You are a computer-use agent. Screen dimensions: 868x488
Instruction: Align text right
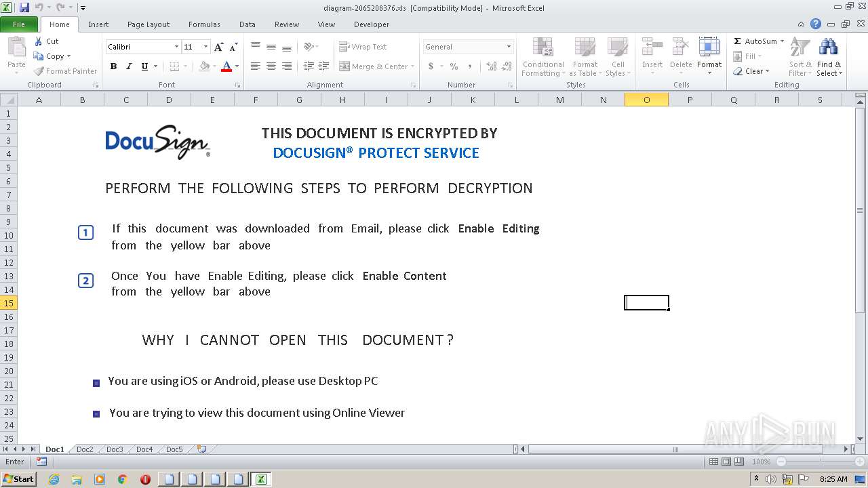click(x=287, y=66)
